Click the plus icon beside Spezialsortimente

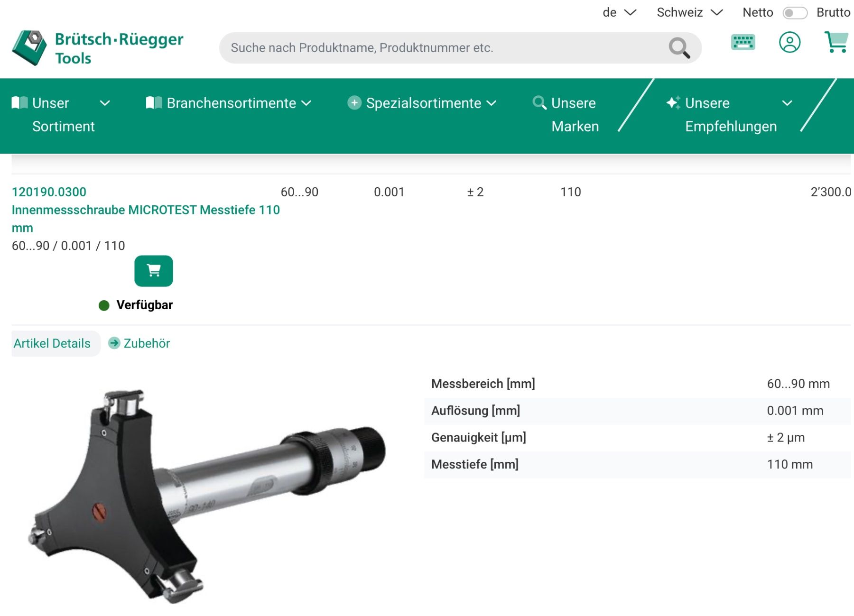point(354,103)
